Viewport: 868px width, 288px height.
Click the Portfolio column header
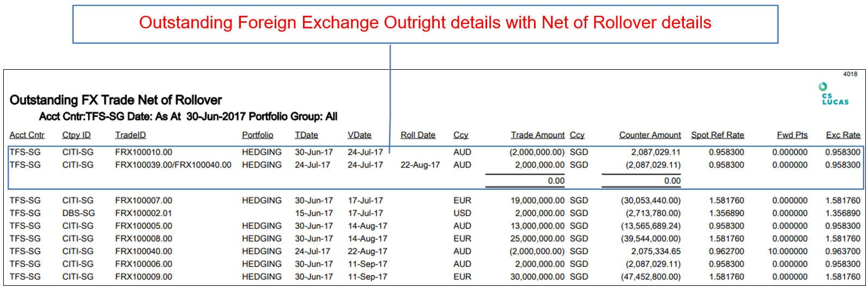click(x=258, y=135)
